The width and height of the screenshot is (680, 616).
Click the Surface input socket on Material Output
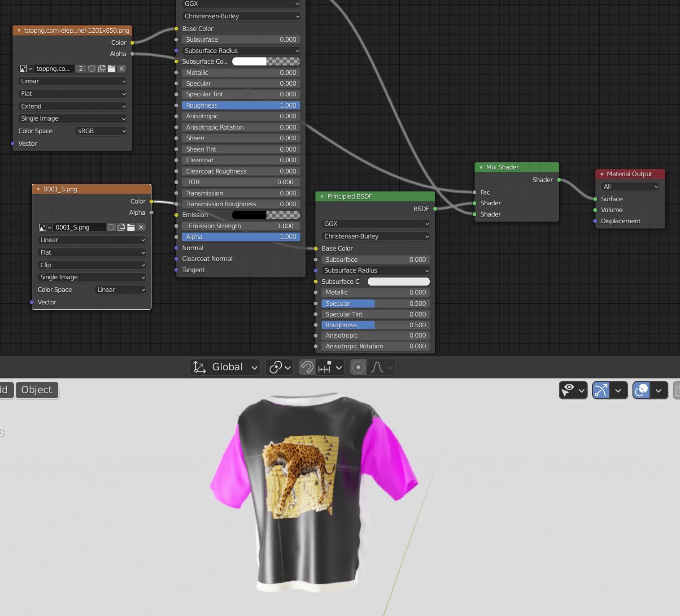pyautogui.click(x=595, y=199)
